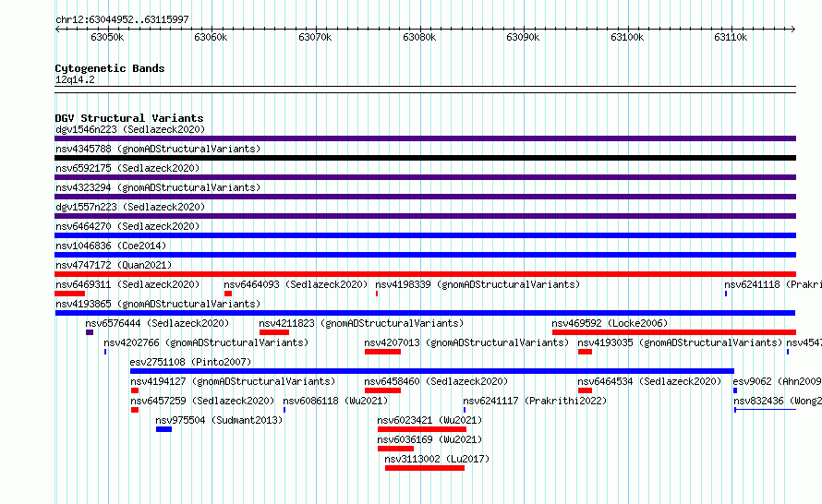Click the nsv4207013 gnomADStructuralVariants label
This screenshot has height=504, width=822.
pyautogui.click(x=466, y=342)
